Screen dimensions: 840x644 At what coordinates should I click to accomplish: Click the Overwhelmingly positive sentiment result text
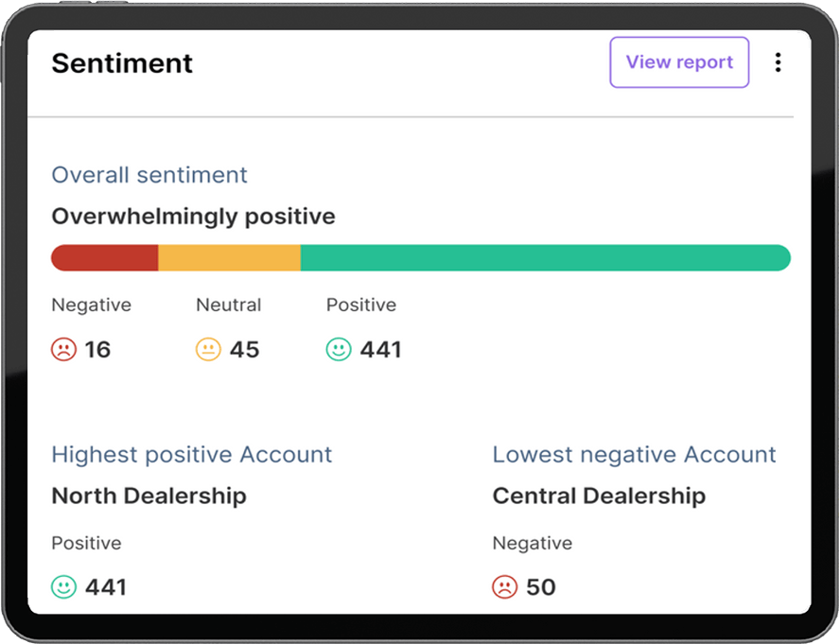(193, 216)
